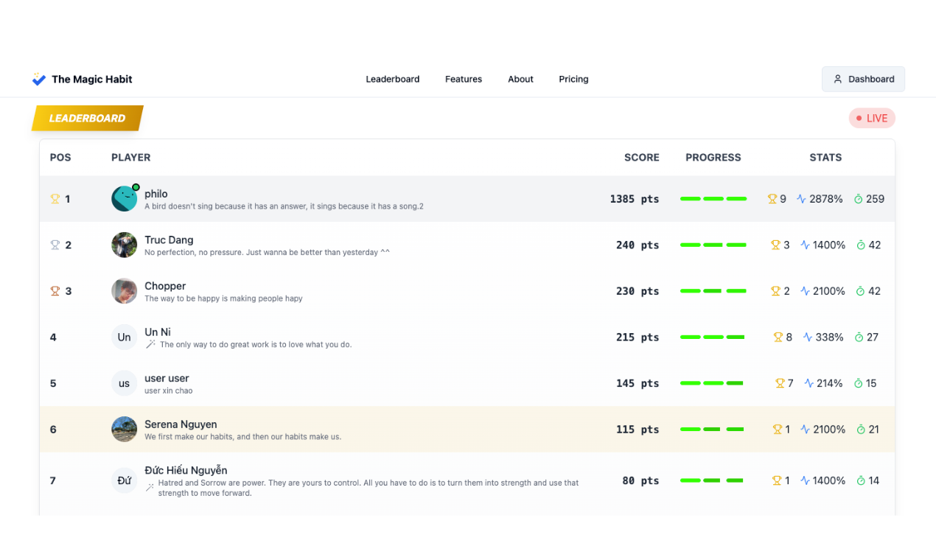Go to the About page
This screenshot has width=936, height=560.
(x=520, y=79)
